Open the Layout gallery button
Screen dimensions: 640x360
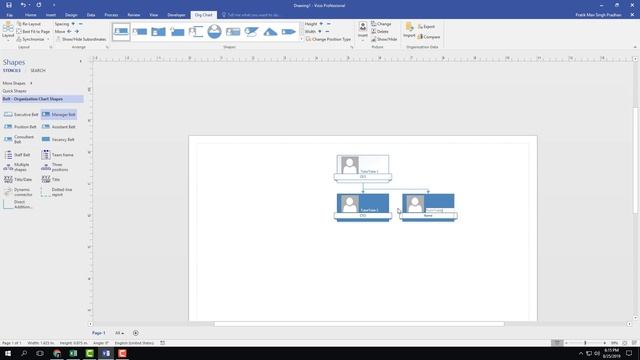tap(8, 31)
